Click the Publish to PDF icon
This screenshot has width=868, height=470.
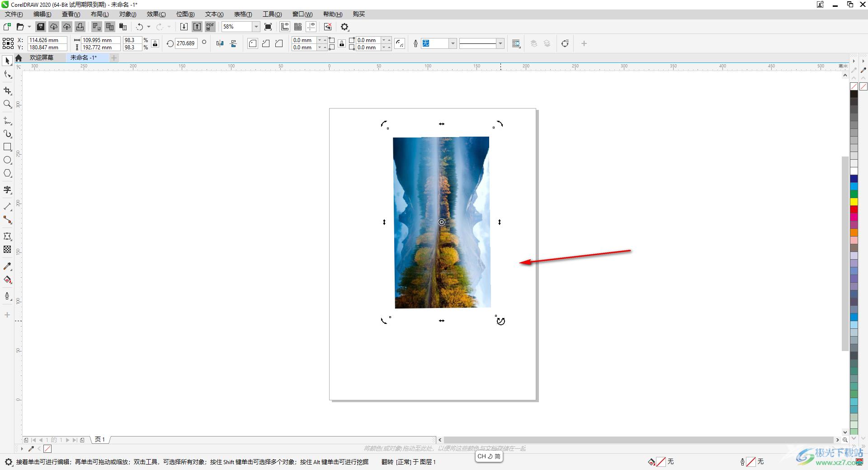(x=210, y=27)
